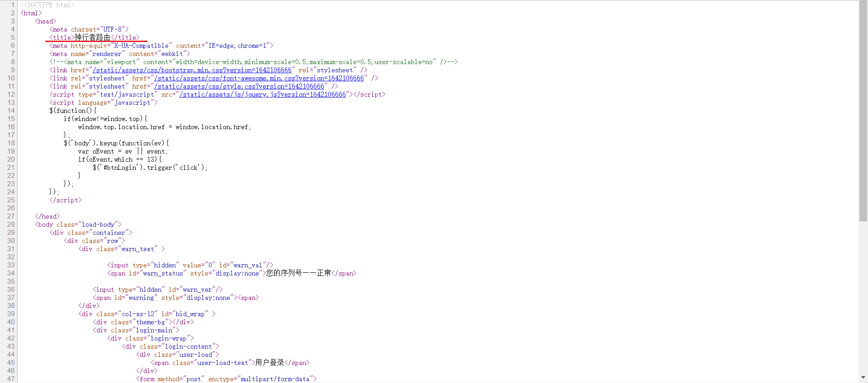The width and height of the screenshot is (868, 383).
Task: Click the if(window!=window.top) line
Action: click(105, 119)
